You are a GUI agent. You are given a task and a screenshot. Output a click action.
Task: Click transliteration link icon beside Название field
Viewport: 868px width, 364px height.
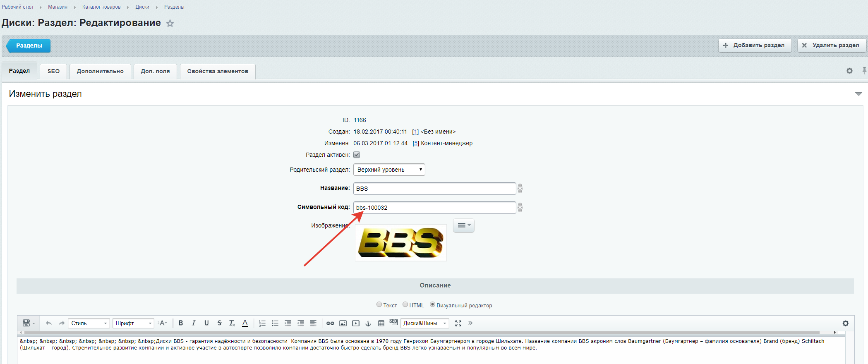click(x=520, y=189)
